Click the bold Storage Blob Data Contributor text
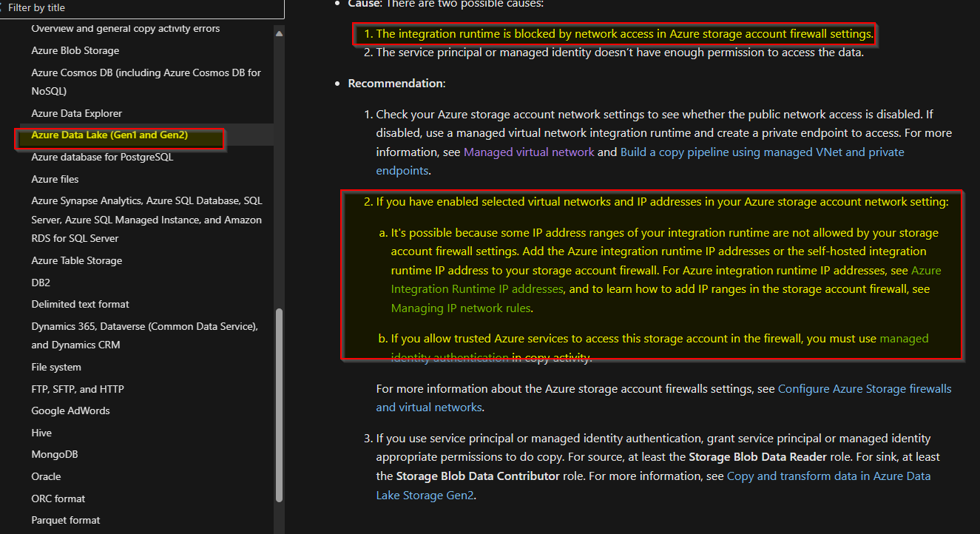 pos(478,476)
